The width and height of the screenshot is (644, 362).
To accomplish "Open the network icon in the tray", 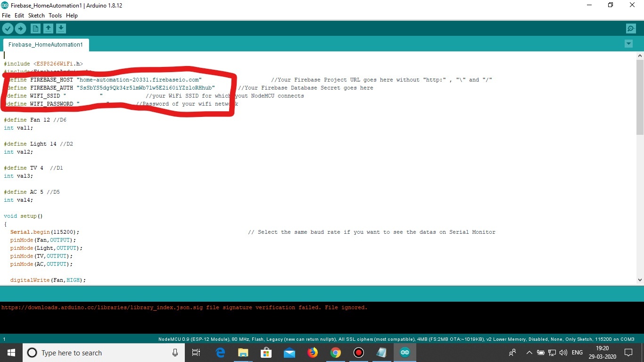I will tap(552, 353).
